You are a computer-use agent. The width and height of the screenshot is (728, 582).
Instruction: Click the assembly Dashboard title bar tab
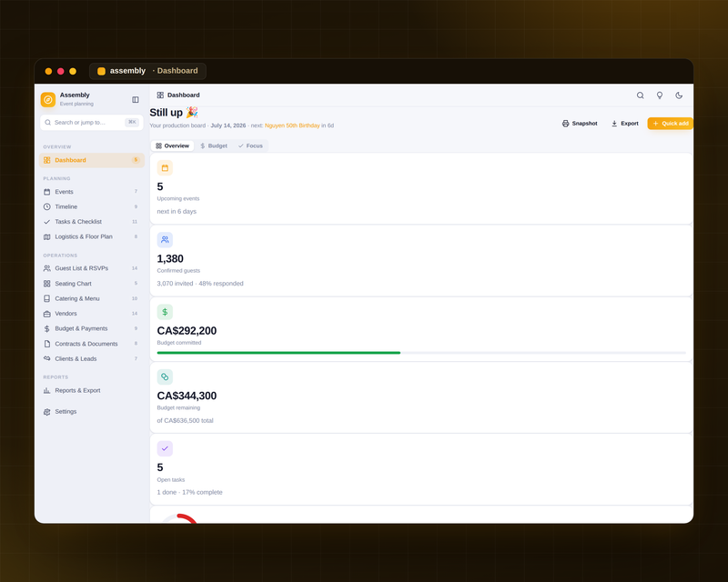pos(147,71)
